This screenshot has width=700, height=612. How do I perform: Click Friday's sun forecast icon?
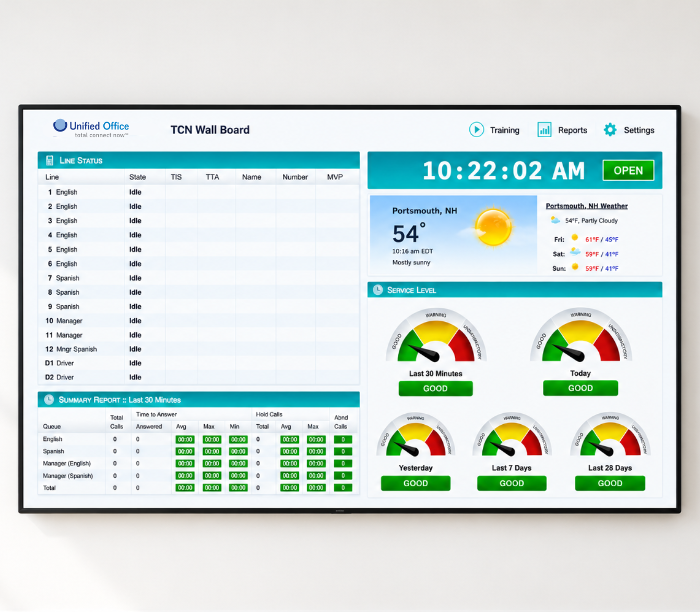(575, 238)
